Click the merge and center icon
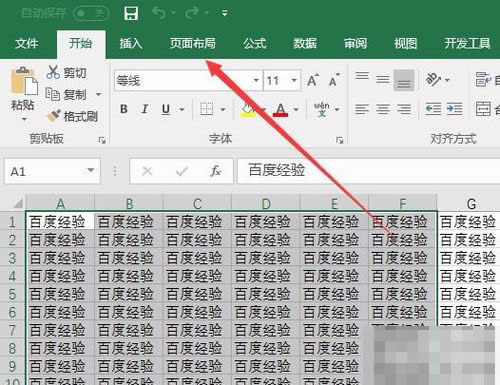500x385 pixels. (x=483, y=109)
